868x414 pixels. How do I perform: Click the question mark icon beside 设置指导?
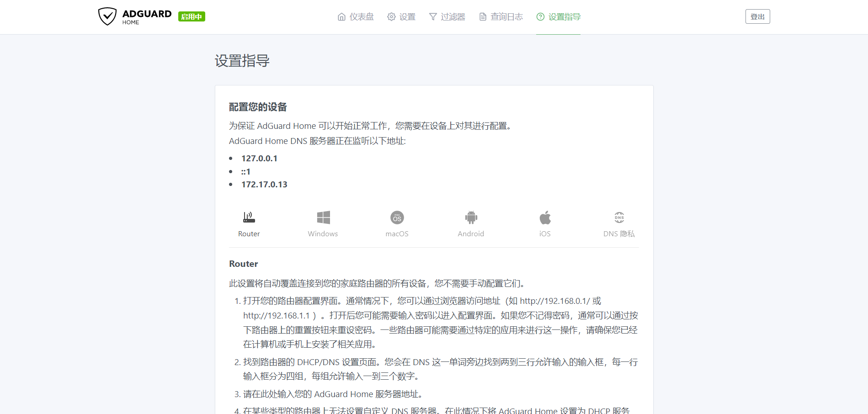[x=540, y=16]
